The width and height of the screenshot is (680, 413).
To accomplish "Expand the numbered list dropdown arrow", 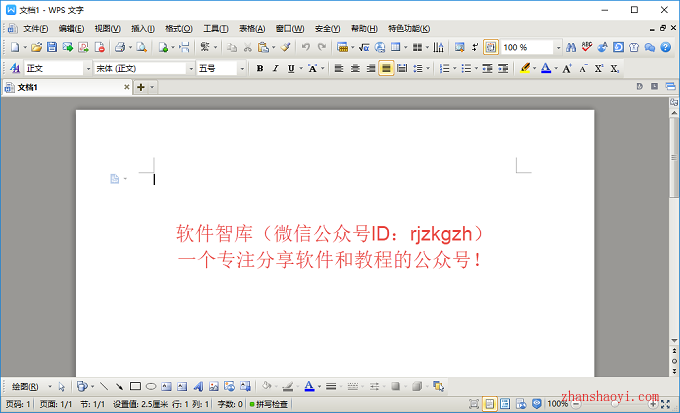I will point(454,69).
